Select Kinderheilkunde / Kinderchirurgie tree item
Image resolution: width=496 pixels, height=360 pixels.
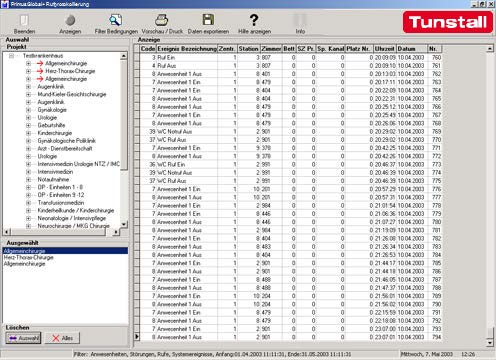coord(76,210)
